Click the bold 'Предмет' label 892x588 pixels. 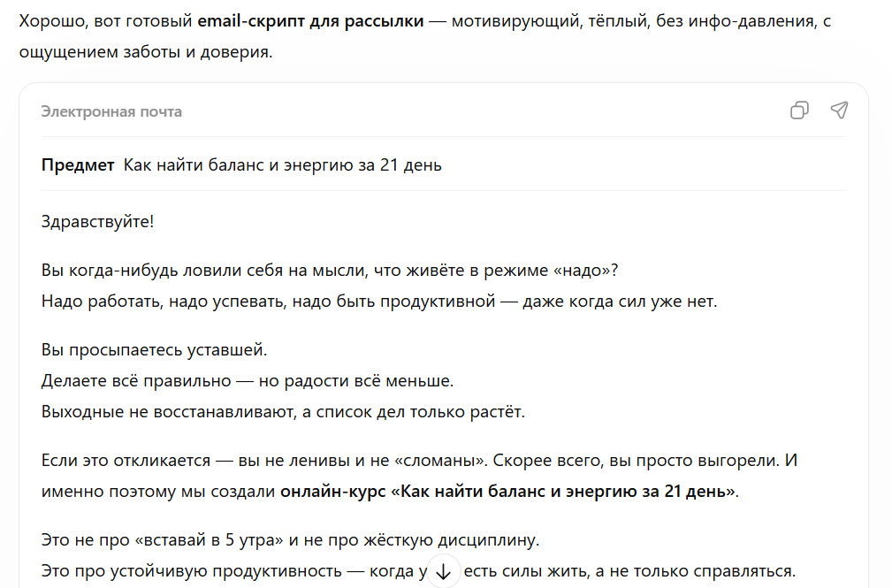tap(78, 165)
